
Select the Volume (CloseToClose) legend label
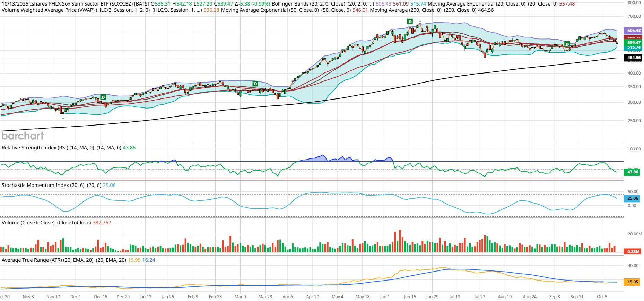tap(28, 223)
